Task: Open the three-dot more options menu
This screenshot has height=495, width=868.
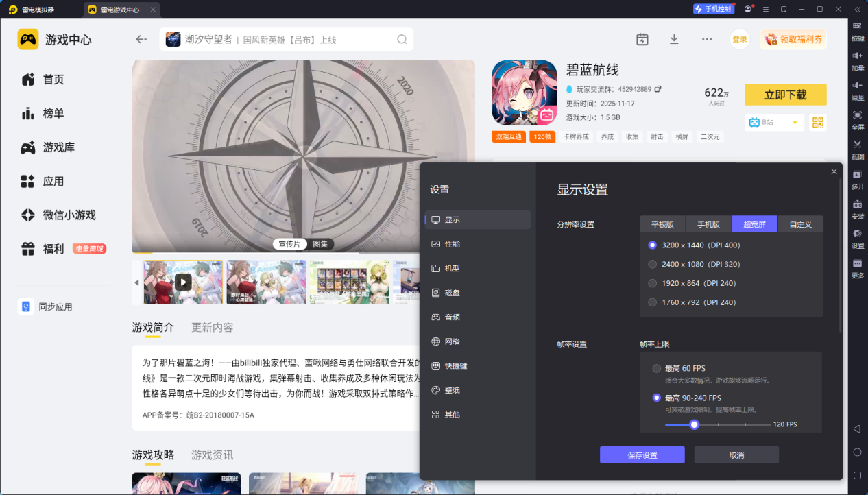Action: click(x=707, y=39)
